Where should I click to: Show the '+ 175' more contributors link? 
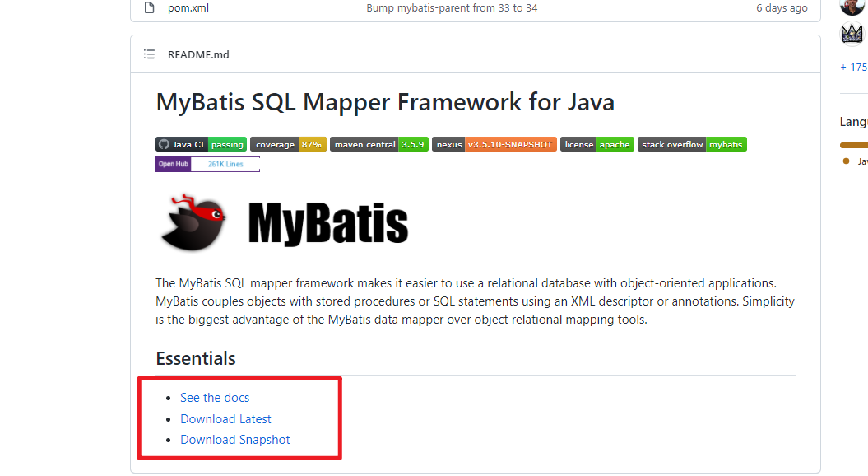854,67
